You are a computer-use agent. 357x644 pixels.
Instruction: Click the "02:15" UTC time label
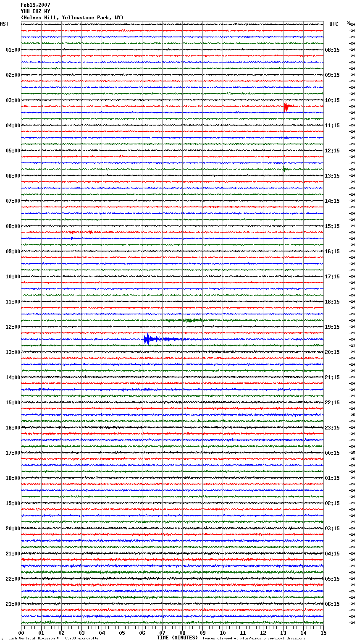(x=332, y=503)
